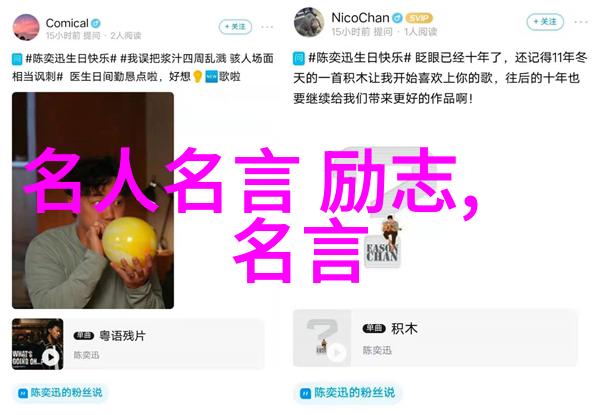Follow Comical with the 关注 button

point(235,27)
